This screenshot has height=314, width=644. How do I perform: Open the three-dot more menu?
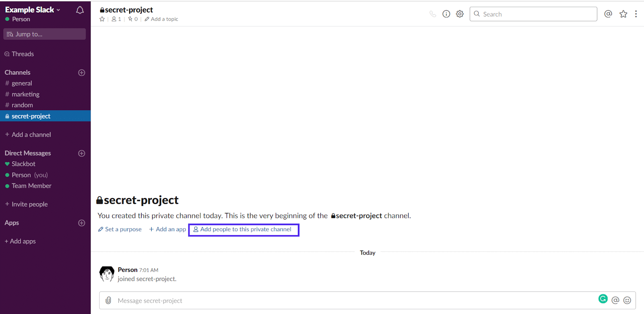tap(636, 14)
